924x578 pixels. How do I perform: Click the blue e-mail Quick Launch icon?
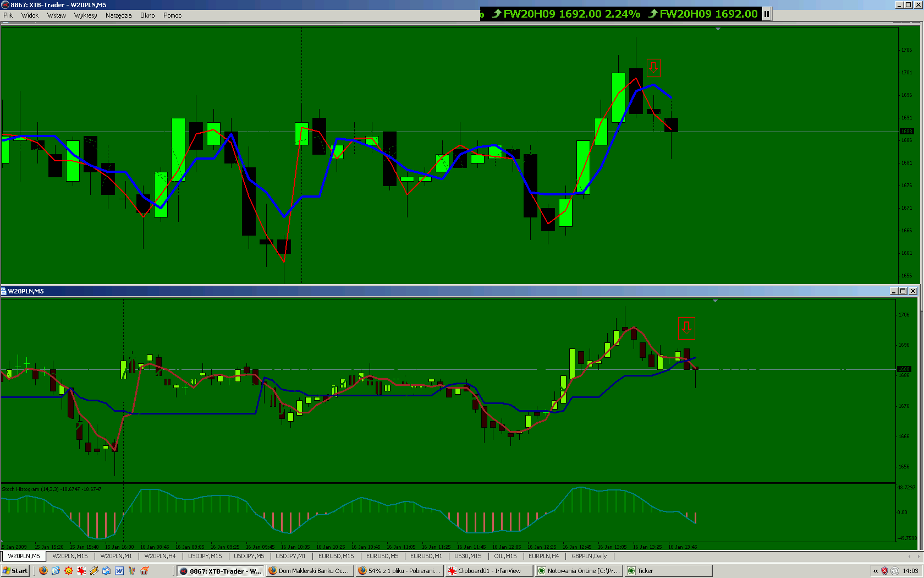pyautogui.click(x=56, y=571)
